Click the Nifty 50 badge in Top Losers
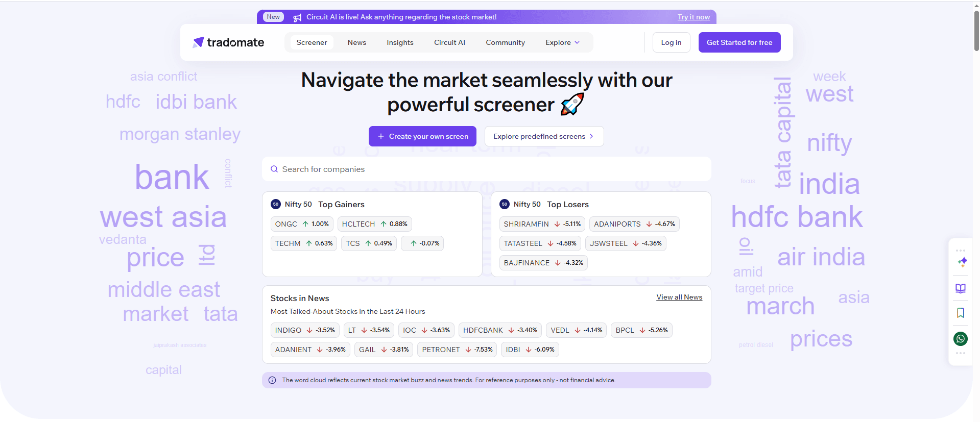Viewport: 980px width, 422px height. (505, 204)
